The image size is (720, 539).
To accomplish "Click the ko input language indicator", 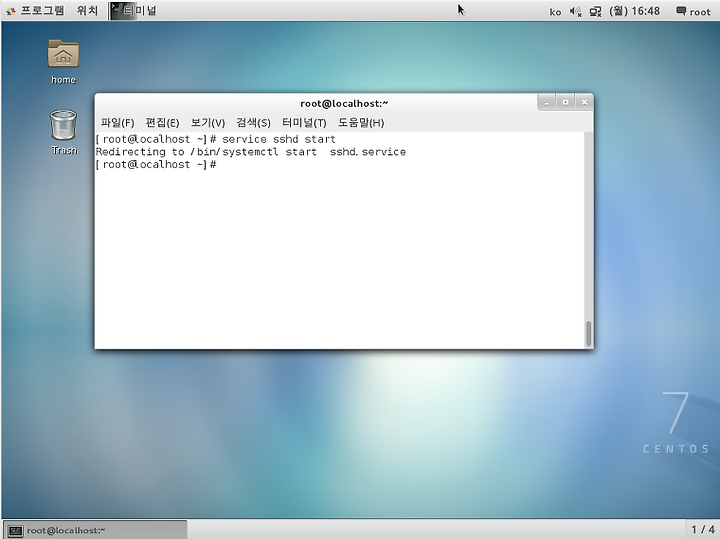I will click(x=555, y=11).
